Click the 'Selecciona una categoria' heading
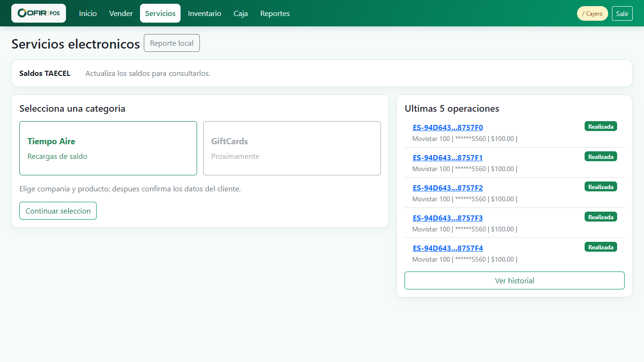Viewport: 644px width, 362px height. 72,108
